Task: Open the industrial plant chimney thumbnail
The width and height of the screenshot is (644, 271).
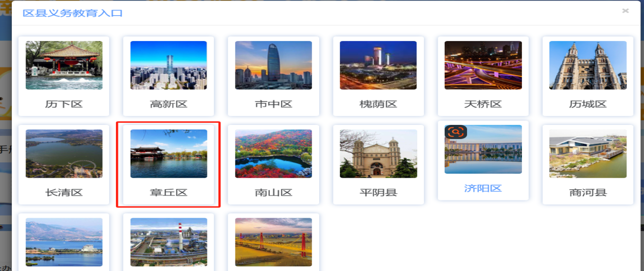Action: tap(169, 242)
